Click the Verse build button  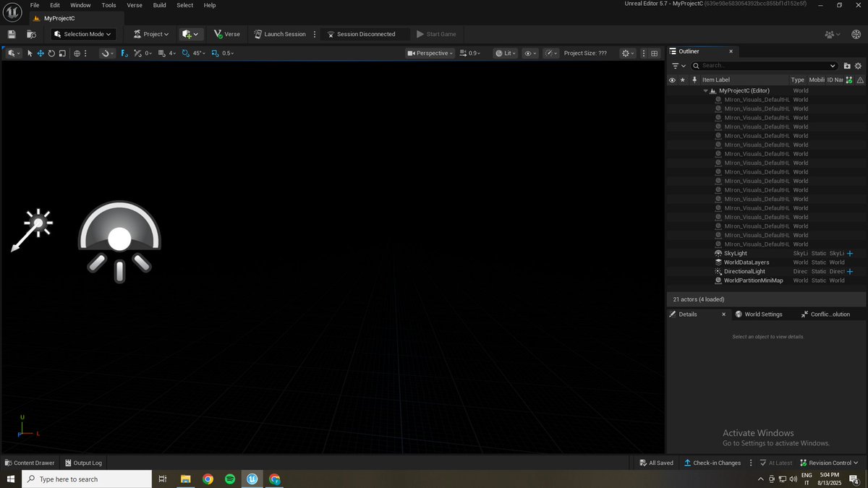pyautogui.click(x=227, y=34)
